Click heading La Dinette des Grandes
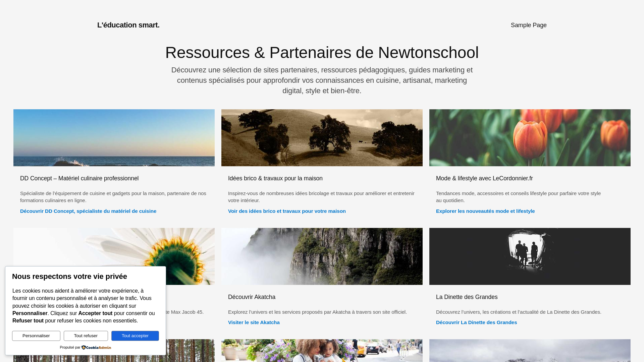This screenshot has height=362, width=644. click(467, 297)
